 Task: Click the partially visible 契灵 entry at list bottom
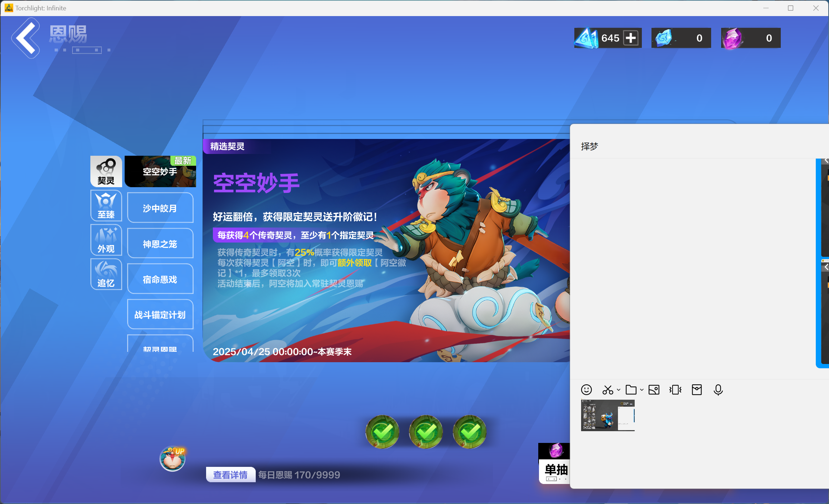(x=160, y=344)
